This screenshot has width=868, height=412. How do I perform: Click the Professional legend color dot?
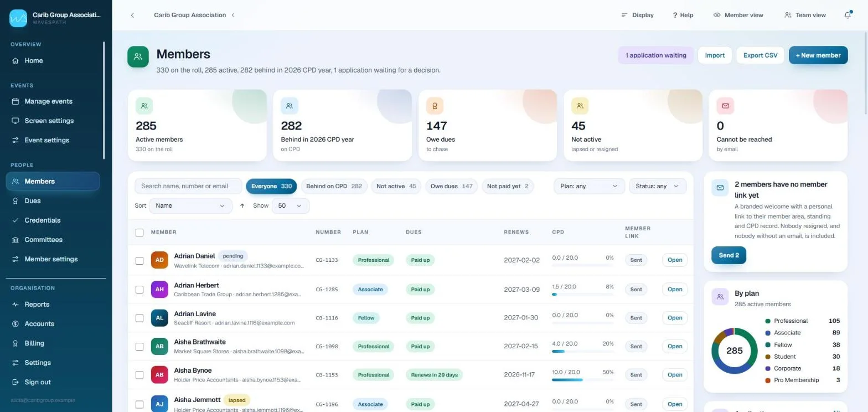[768, 321]
